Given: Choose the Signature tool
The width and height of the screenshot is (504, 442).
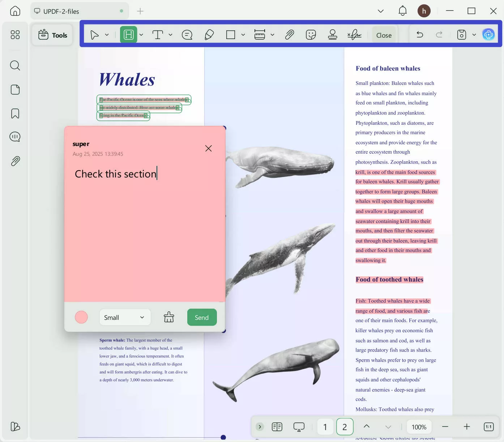Looking at the screenshot, I should [354, 35].
